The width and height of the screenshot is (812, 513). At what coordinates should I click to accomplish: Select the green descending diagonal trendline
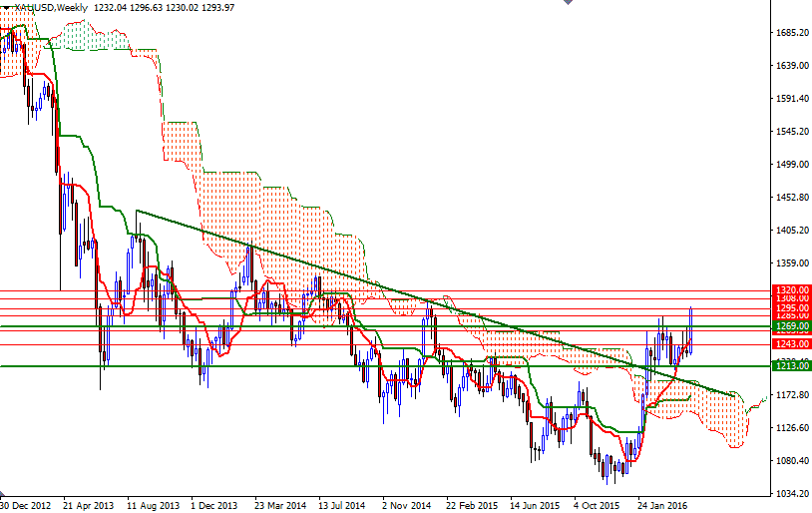399,294
